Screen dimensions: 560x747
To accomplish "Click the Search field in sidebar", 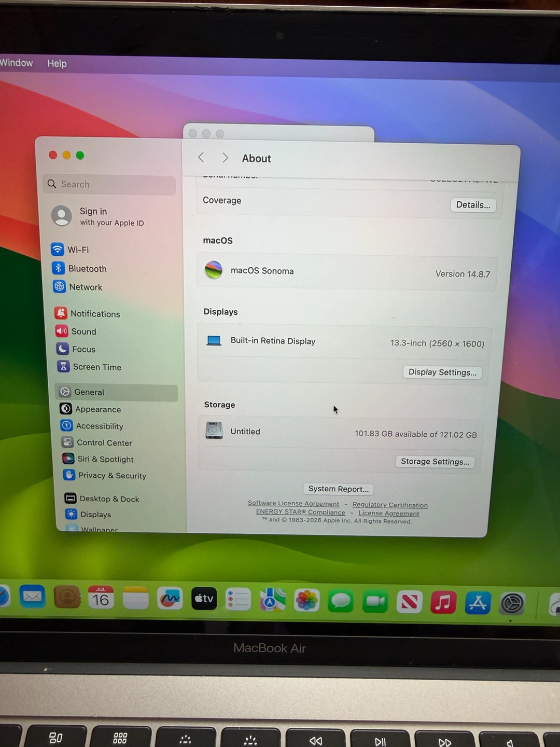I will pyautogui.click(x=109, y=184).
